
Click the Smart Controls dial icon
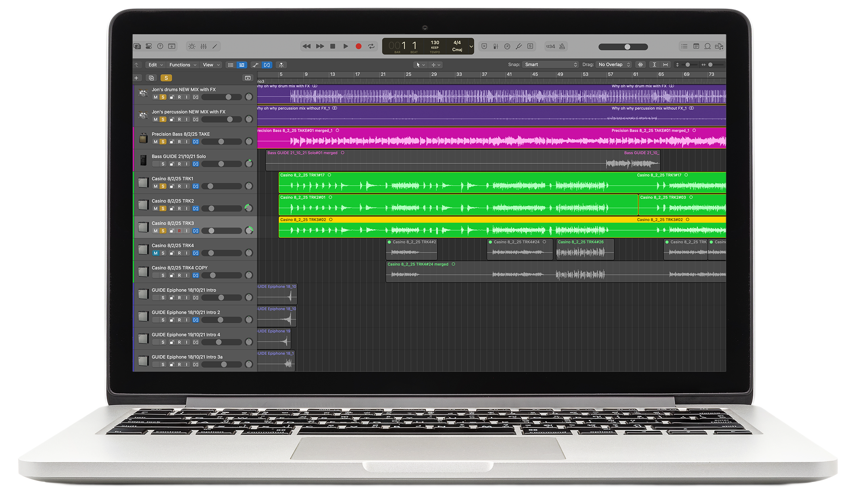(x=192, y=46)
